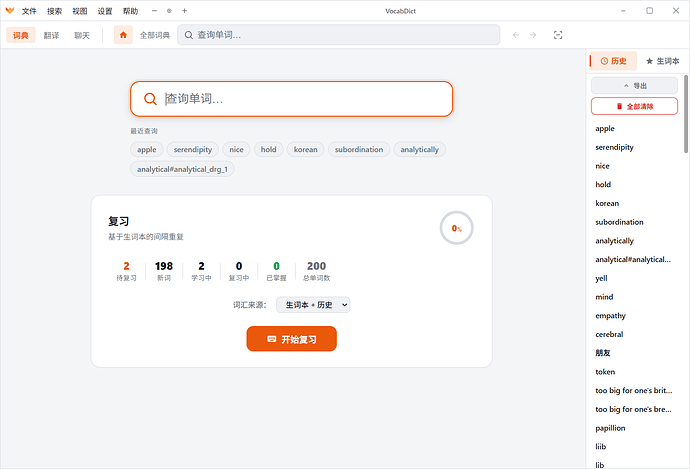Click the history sidebar scrollbar
The width and height of the screenshot is (690, 469).
tap(686, 114)
